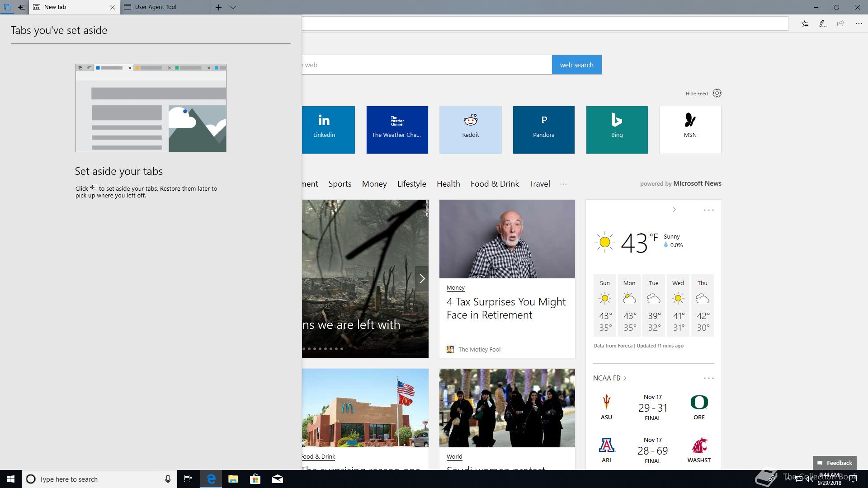Click the Microsoft News powered-by link

[697, 183]
